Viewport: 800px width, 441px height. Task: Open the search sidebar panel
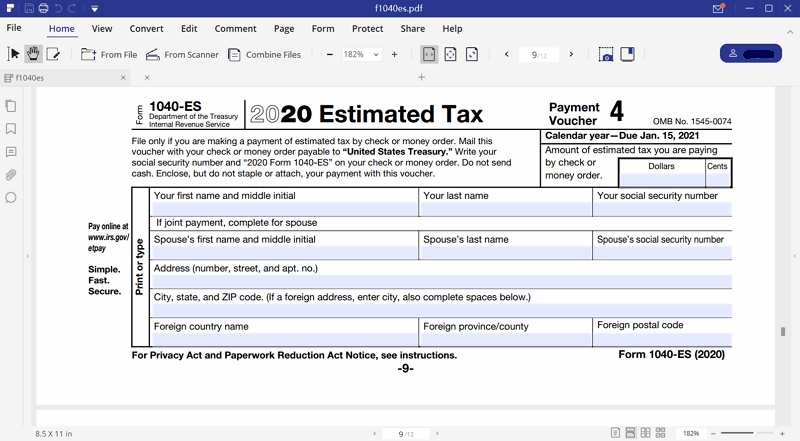[x=11, y=198]
